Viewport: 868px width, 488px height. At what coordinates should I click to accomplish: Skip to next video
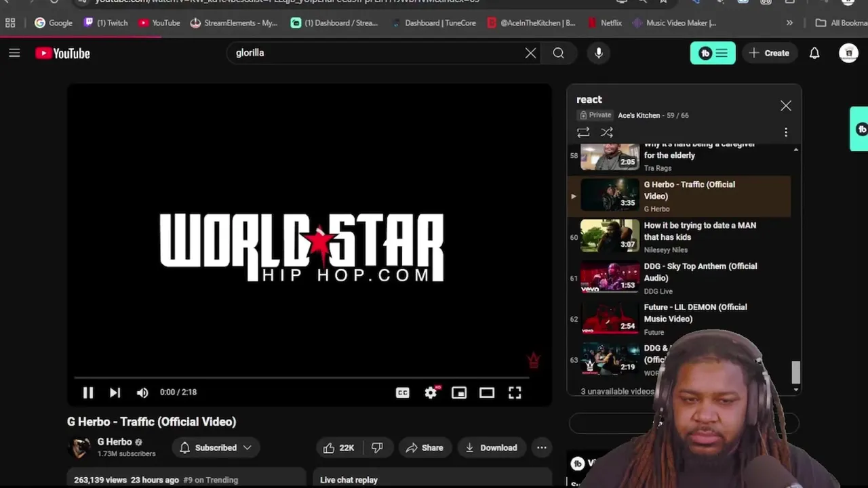[115, 392]
